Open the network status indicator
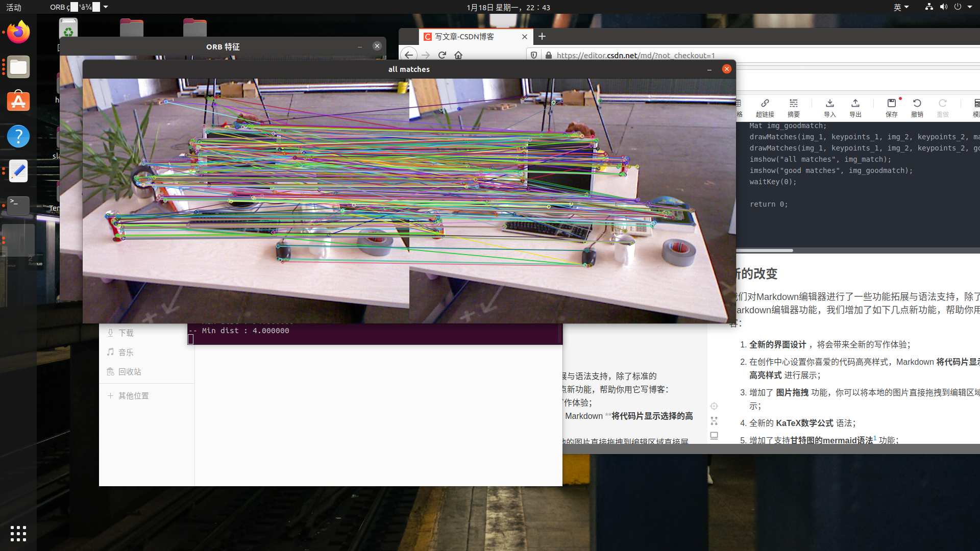This screenshot has width=980, height=551. tap(929, 7)
